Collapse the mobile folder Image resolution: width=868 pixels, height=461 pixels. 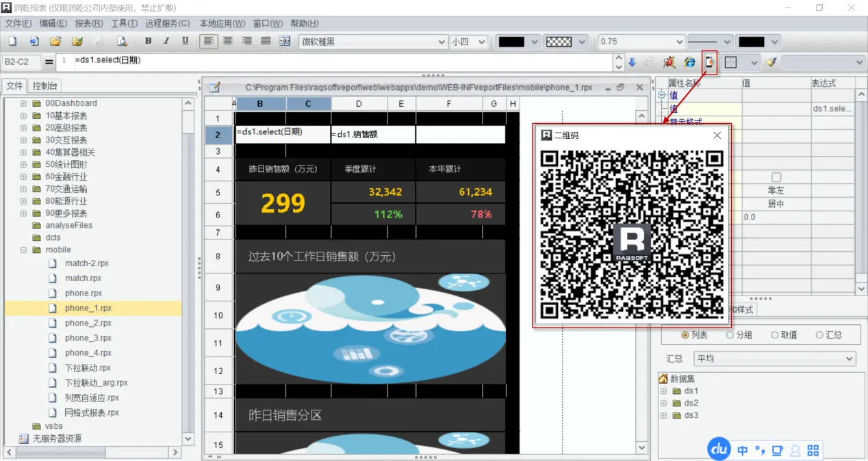click(x=23, y=250)
